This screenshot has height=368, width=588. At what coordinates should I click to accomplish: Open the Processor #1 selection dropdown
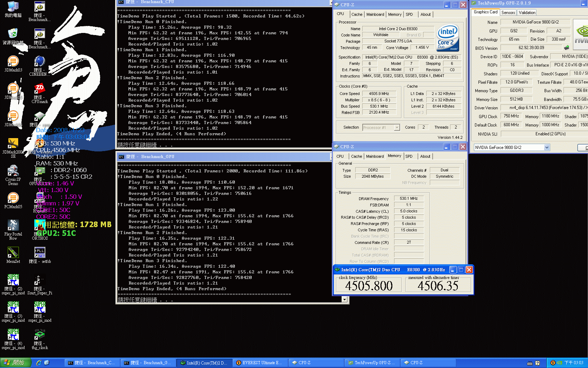[397, 128]
